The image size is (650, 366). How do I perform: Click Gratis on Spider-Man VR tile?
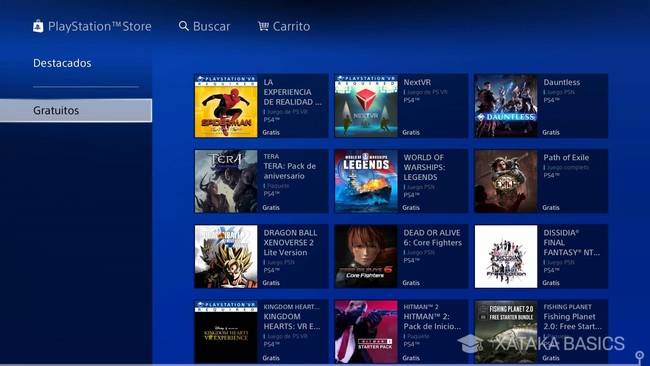271,133
